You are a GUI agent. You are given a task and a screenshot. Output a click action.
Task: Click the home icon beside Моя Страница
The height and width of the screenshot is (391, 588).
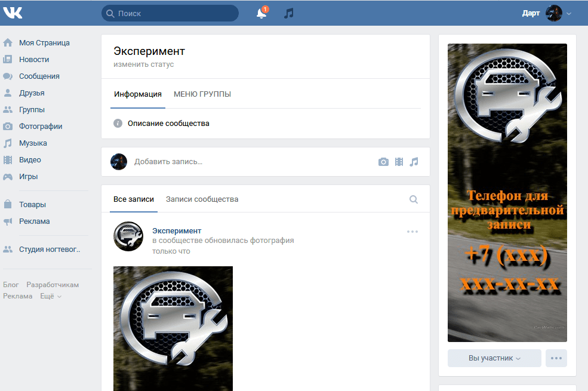8,43
